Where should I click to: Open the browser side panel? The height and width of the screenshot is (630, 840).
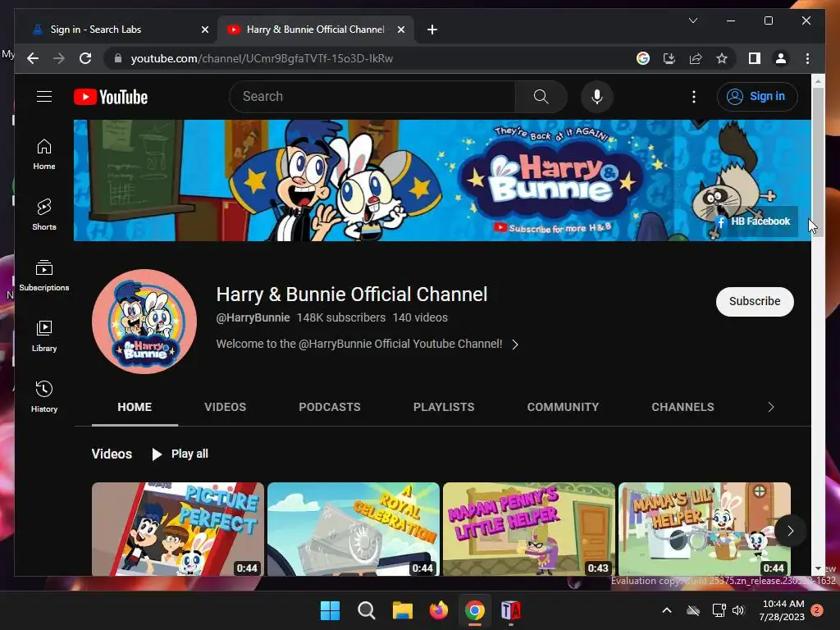click(x=755, y=58)
